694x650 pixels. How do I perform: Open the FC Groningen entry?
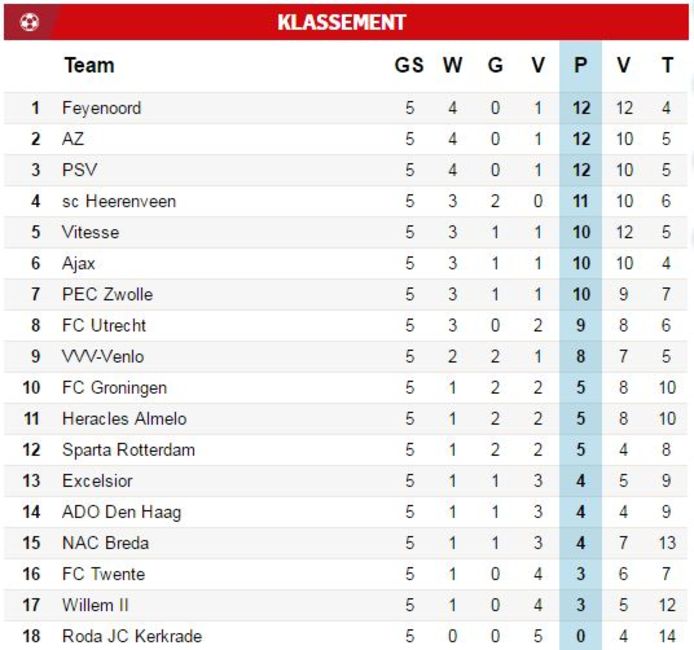pos(114,387)
